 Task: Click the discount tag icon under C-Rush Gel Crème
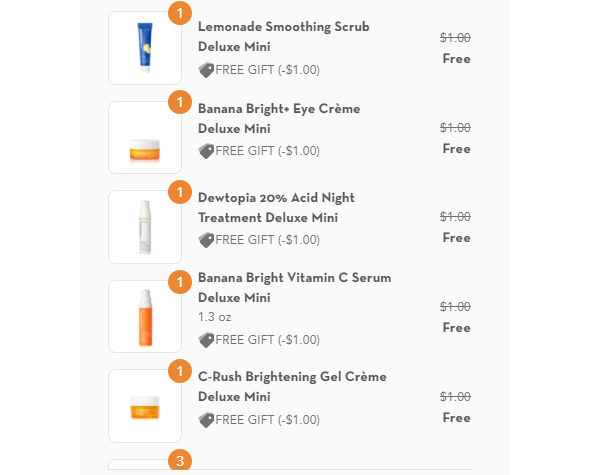click(x=206, y=420)
